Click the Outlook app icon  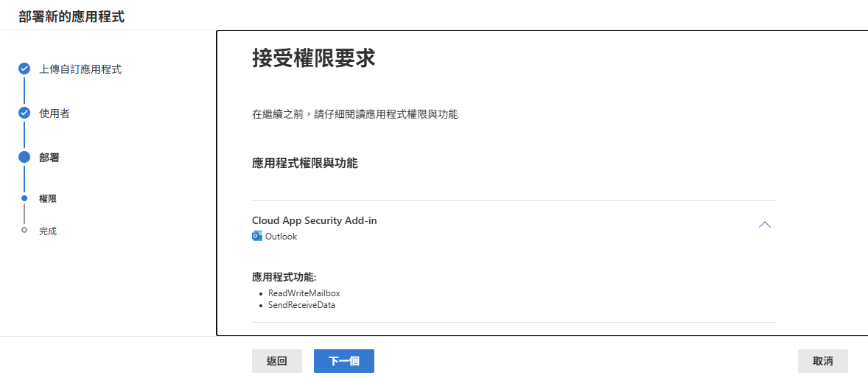(257, 237)
